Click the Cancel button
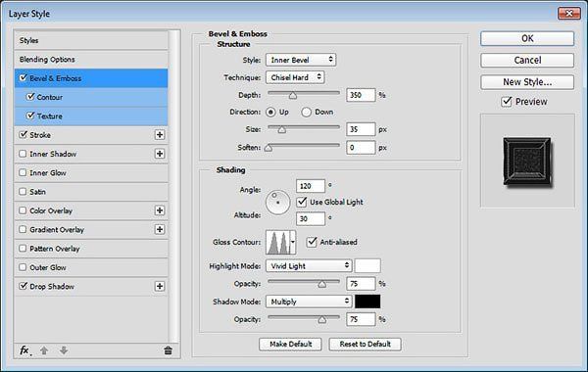The height and width of the screenshot is (372, 588). click(527, 61)
